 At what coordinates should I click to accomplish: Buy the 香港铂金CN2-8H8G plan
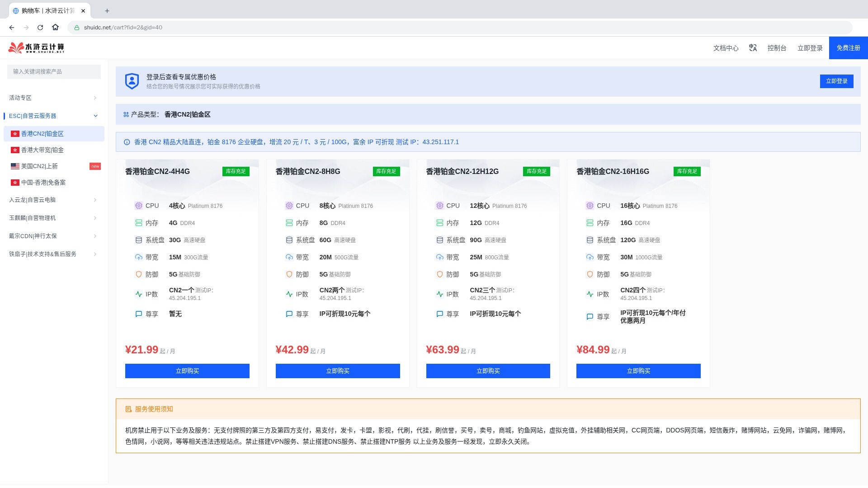point(338,371)
